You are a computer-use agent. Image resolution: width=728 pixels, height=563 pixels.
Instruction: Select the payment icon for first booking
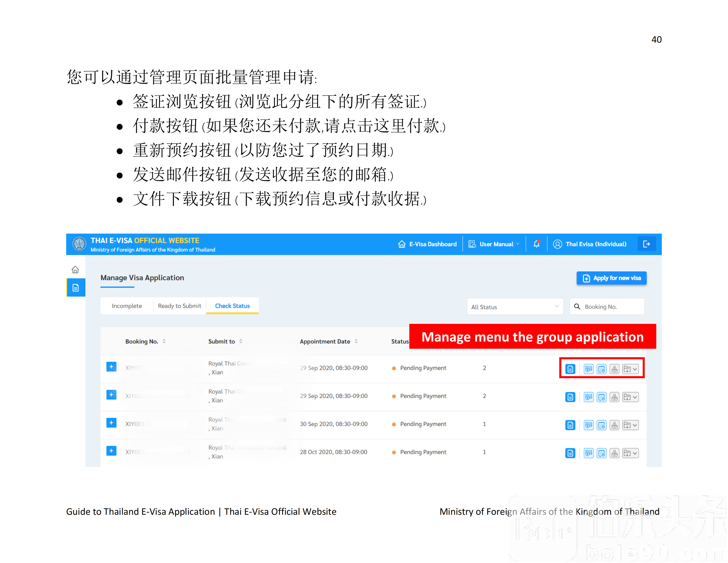(x=589, y=369)
